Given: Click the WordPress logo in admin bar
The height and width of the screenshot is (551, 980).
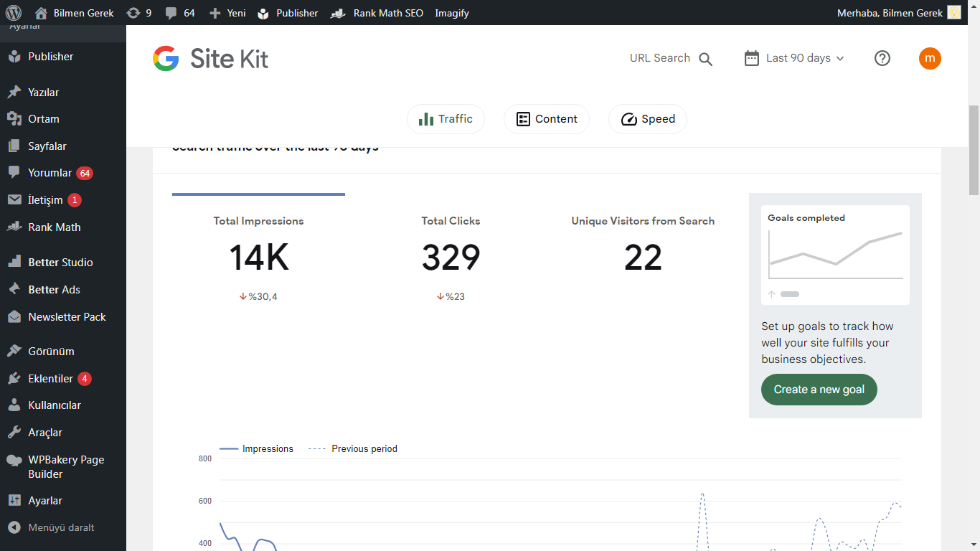Looking at the screenshot, I should [x=14, y=13].
